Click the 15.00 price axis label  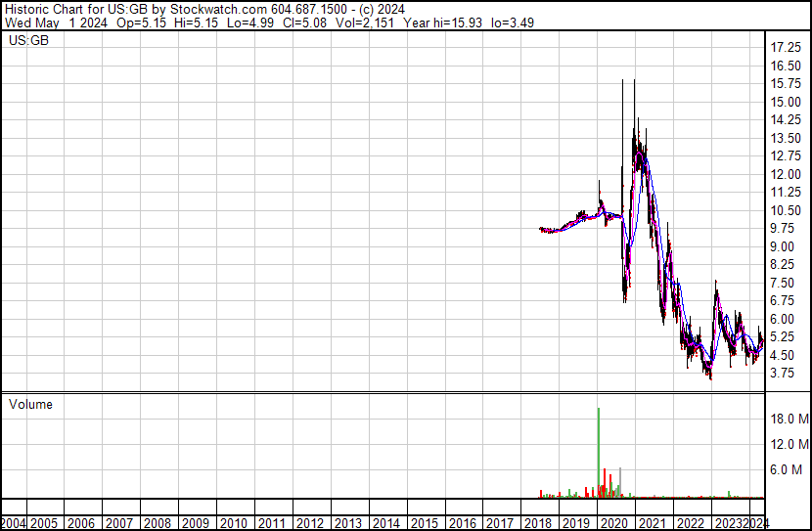click(x=786, y=102)
